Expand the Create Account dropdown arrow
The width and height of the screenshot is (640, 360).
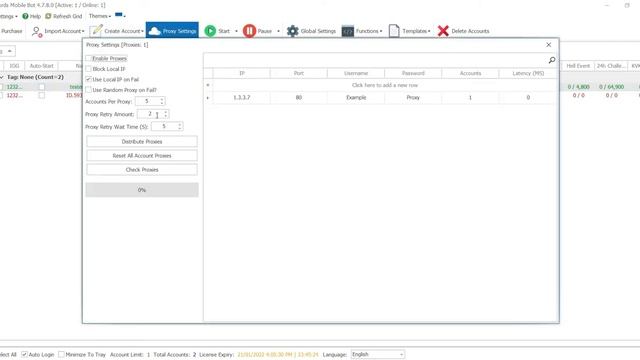[x=142, y=31]
